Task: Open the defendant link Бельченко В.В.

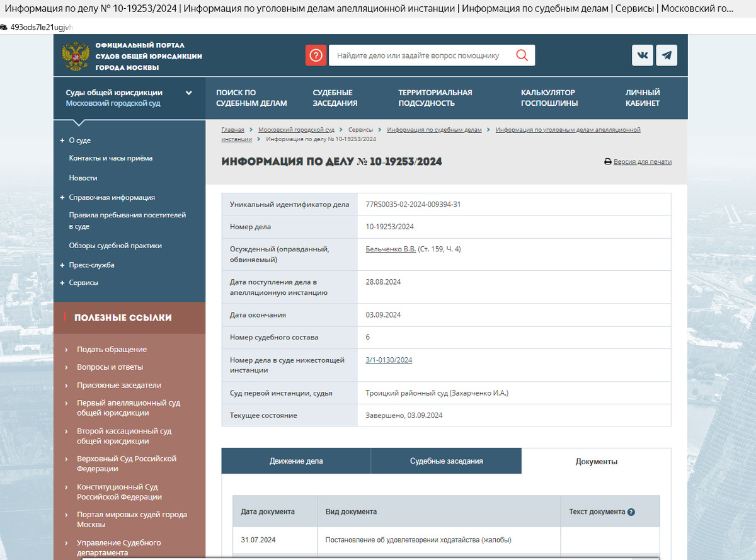Action: 391,249
